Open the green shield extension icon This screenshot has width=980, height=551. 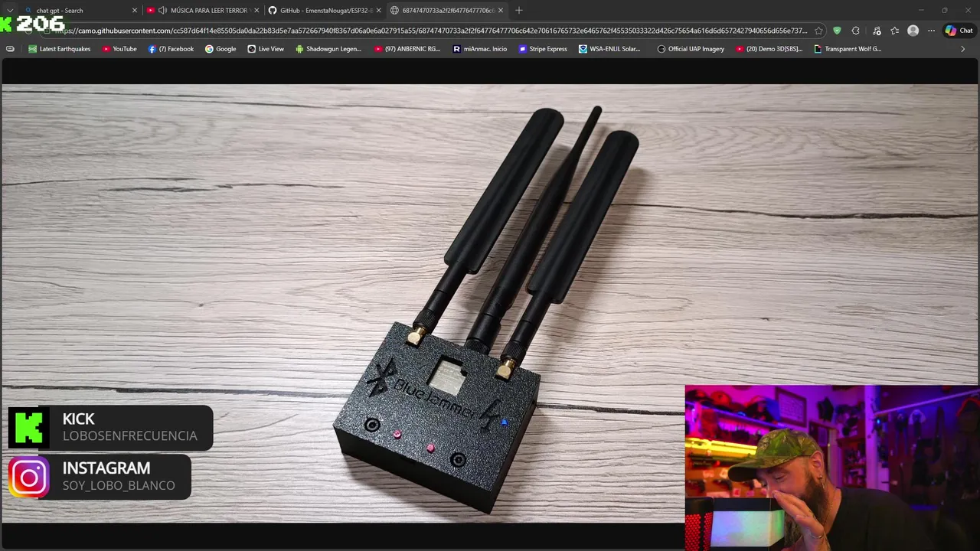tap(837, 31)
